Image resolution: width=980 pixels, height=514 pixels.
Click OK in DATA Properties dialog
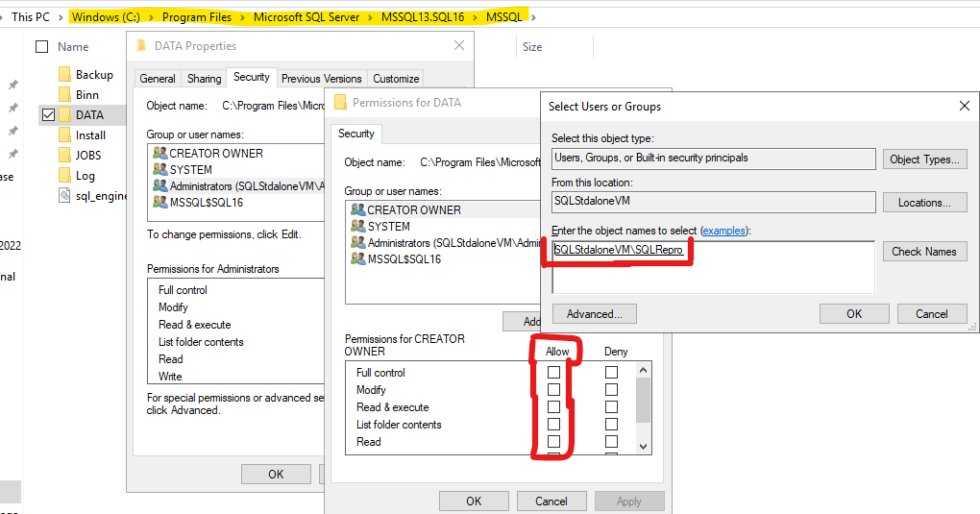pos(277,474)
